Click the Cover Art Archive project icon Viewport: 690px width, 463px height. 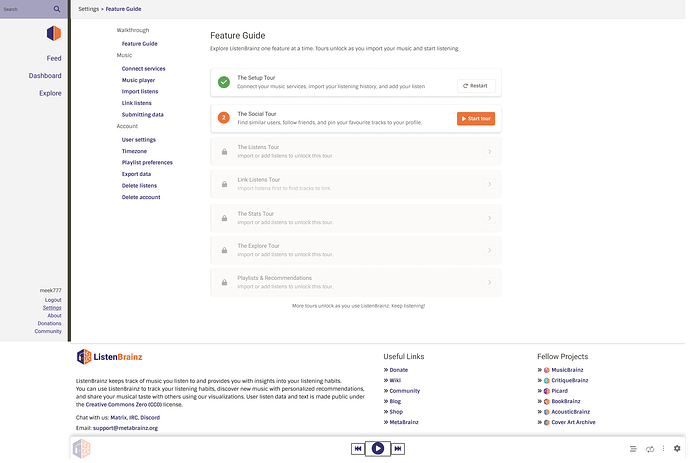click(547, 423)
